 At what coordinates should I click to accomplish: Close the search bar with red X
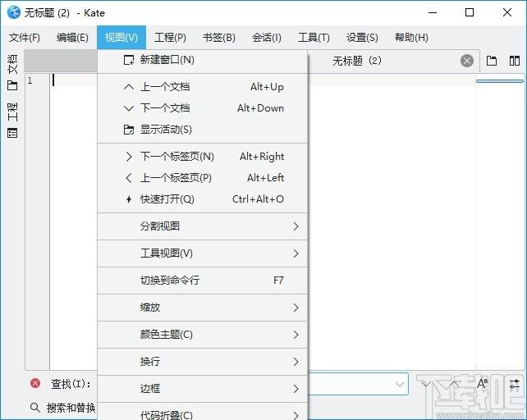pos(35,383)
